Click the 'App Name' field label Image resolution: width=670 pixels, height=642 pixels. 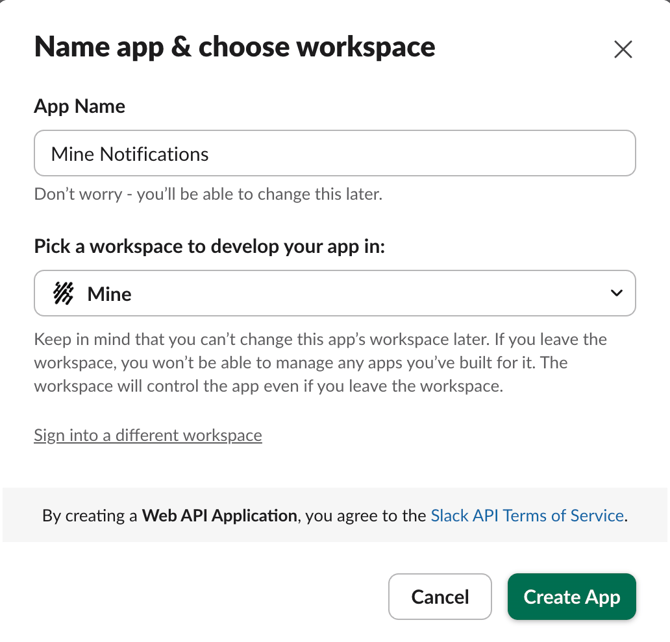(79, 106)
